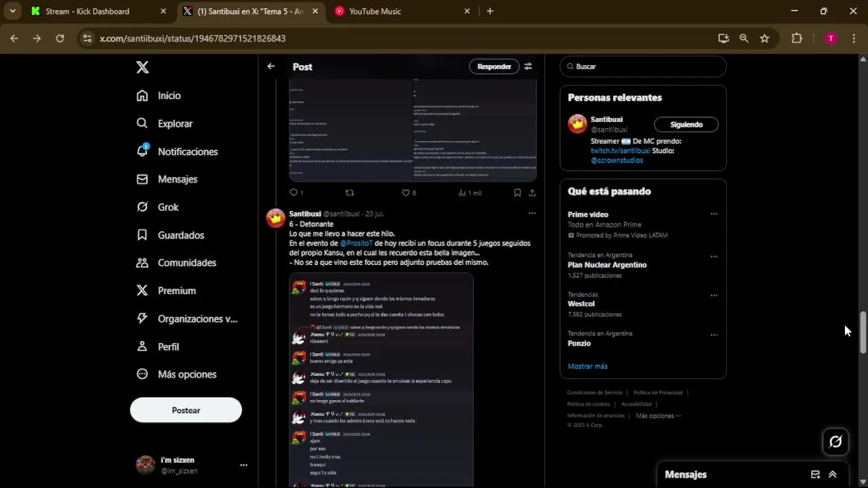The height and width of the screenshot is (488, 868).
Task: Click the page vertical scrollbar thumb
Action: tap(863, 332)
